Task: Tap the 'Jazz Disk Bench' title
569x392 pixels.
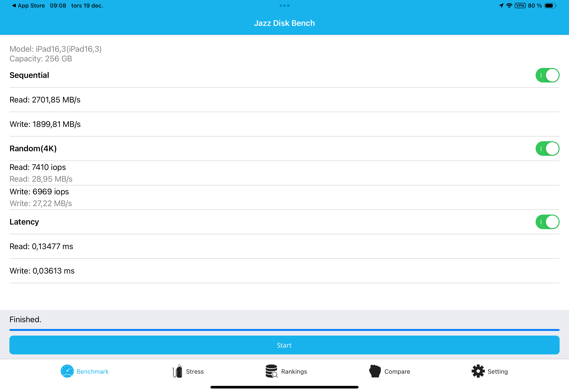Action: (284, 23)
